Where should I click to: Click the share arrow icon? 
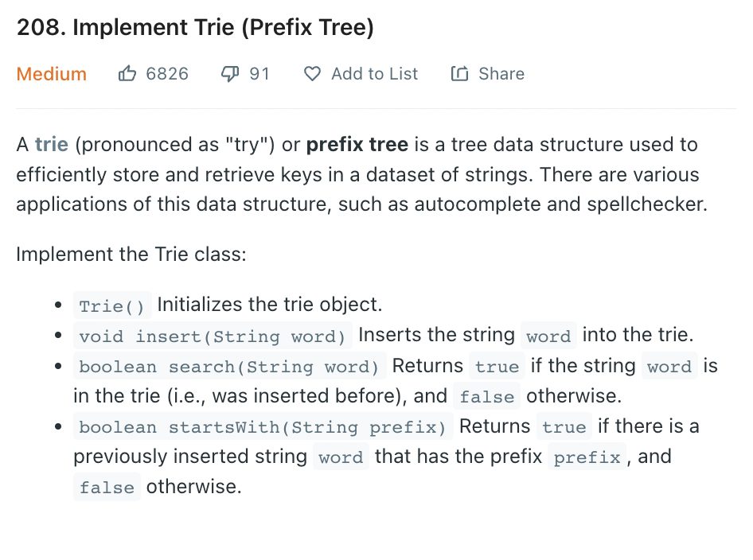pos(459,73)
